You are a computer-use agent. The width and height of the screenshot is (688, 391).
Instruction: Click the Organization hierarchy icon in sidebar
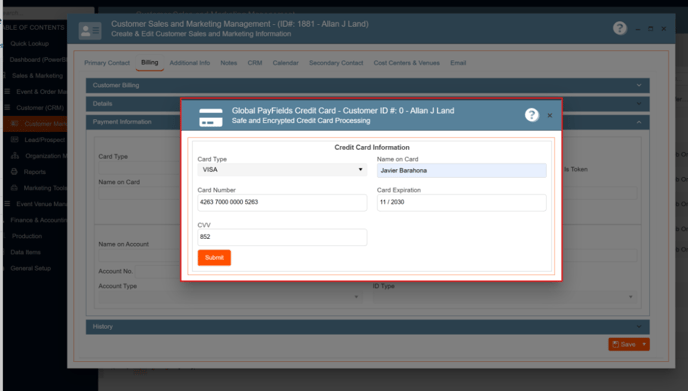[x=15, y=156]
